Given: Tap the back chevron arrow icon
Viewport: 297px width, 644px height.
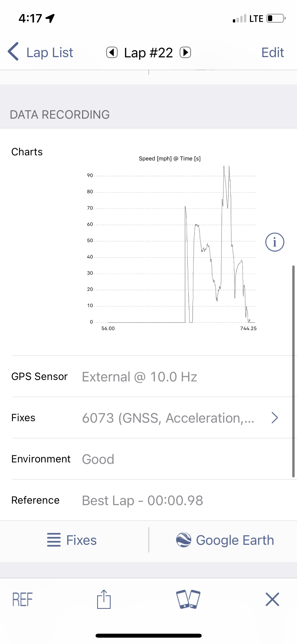Looking at the screenshot, I should tap(13, 52).
